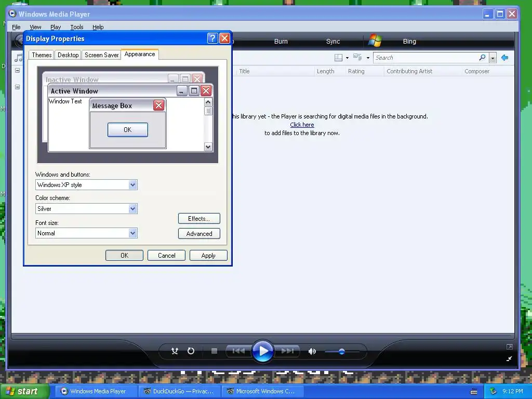Click the Active Window title in the preview
The height and width of the screenshot is (399, 532).
pyautogui.click(x=74, y=91)
